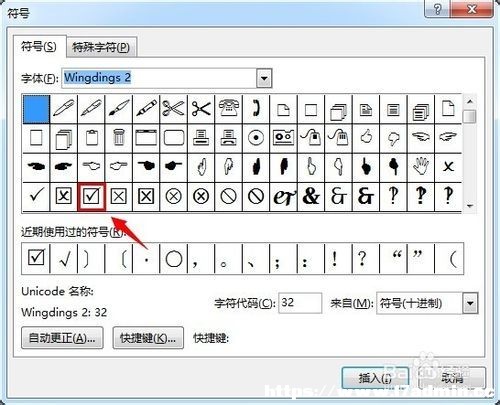Choose recently used checked box symbol
500x405 pixels.
click(x=36, y=258)
